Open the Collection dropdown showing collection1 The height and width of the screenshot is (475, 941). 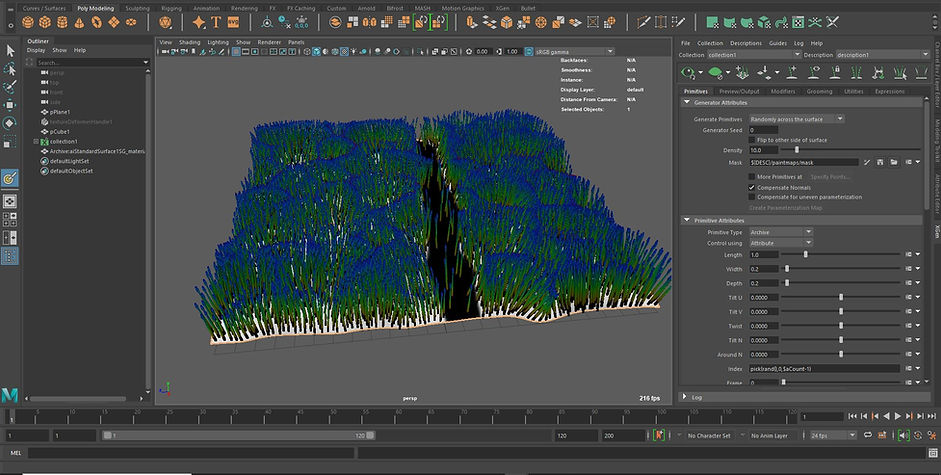point(754,55)
